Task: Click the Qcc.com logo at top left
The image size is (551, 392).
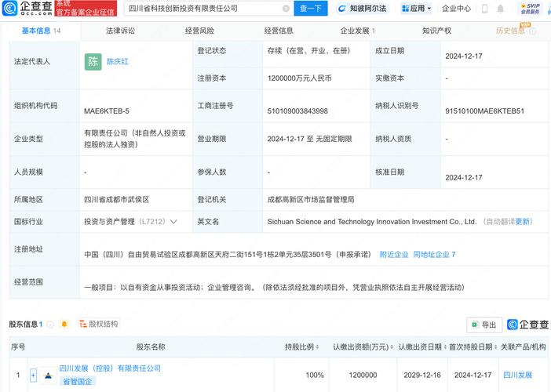Action: 27,8
